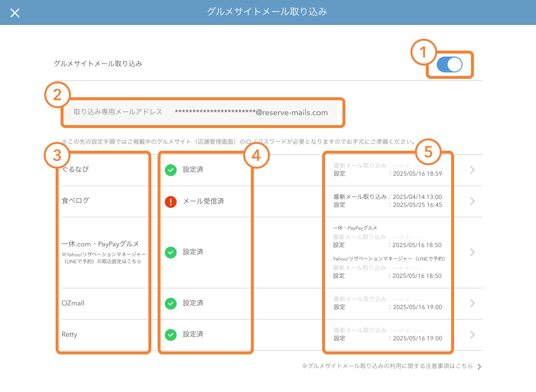Viewport: 536px width, 392px height.
Task: Open the Retty settings chevron
Action: coord(472,335)
